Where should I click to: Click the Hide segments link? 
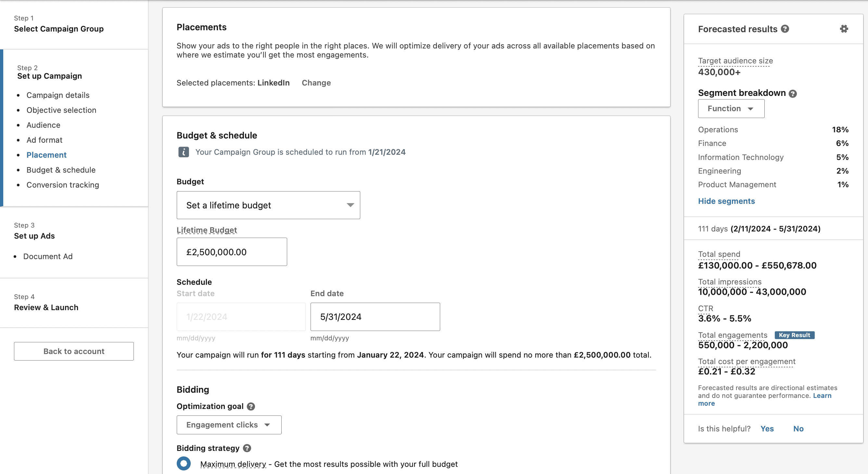click(726, 201)
